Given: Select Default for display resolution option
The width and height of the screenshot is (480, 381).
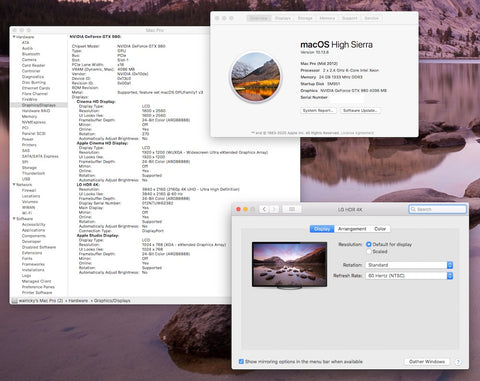Looking at the screenshot, I should [x=369, y=244].
